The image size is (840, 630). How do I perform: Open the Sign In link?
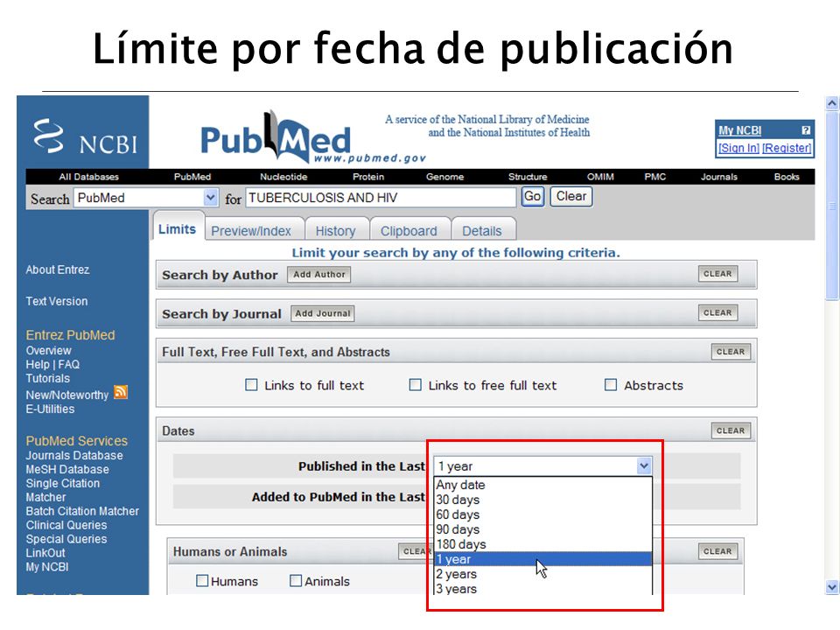pos(738,148)
